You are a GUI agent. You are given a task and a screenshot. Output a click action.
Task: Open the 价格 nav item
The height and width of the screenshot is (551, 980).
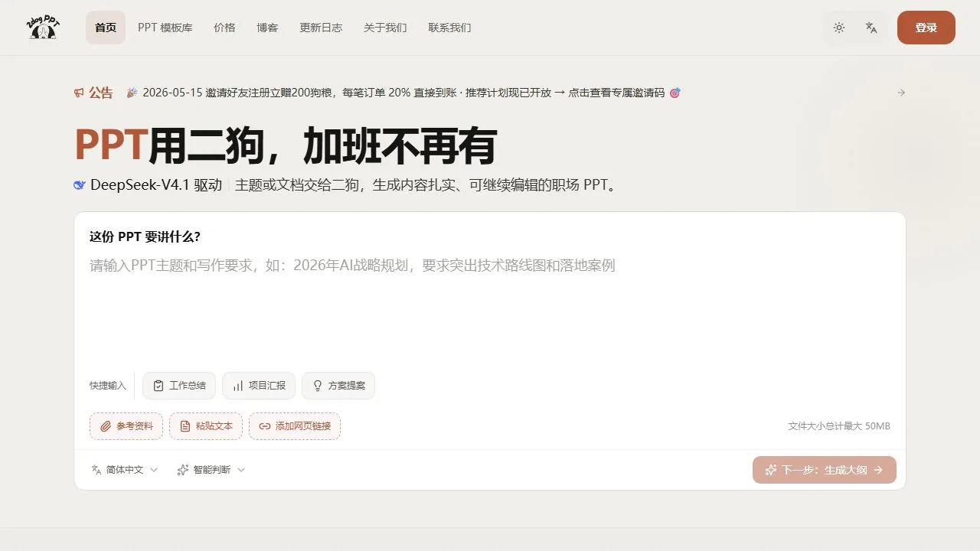(224, 28)
